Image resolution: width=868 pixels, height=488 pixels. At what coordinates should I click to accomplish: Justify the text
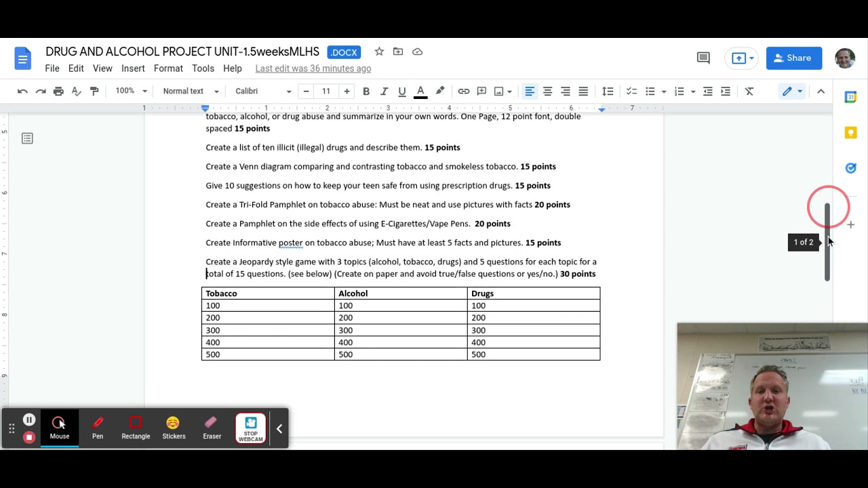pyautogui.click(x=583, y=91)
